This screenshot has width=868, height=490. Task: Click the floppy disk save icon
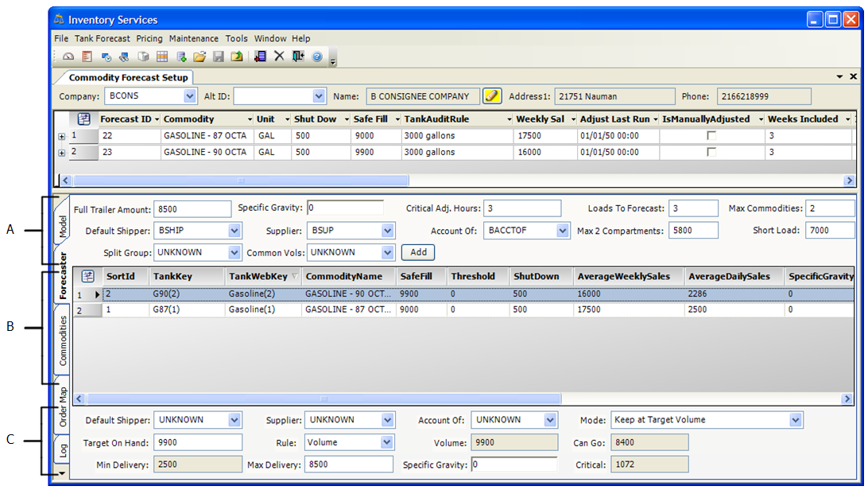pos(218,56)
